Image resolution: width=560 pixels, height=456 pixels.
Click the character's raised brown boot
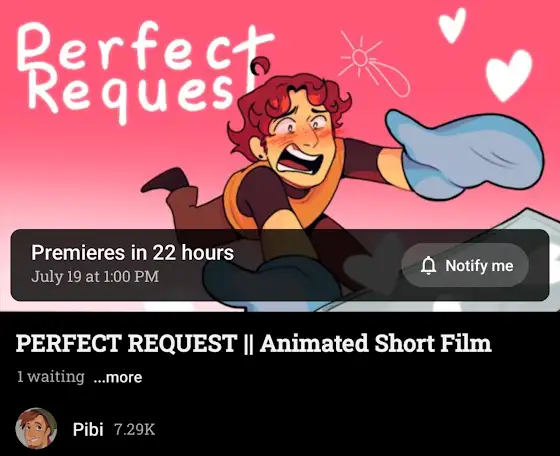pyautogui.click(x=165, y=181)
